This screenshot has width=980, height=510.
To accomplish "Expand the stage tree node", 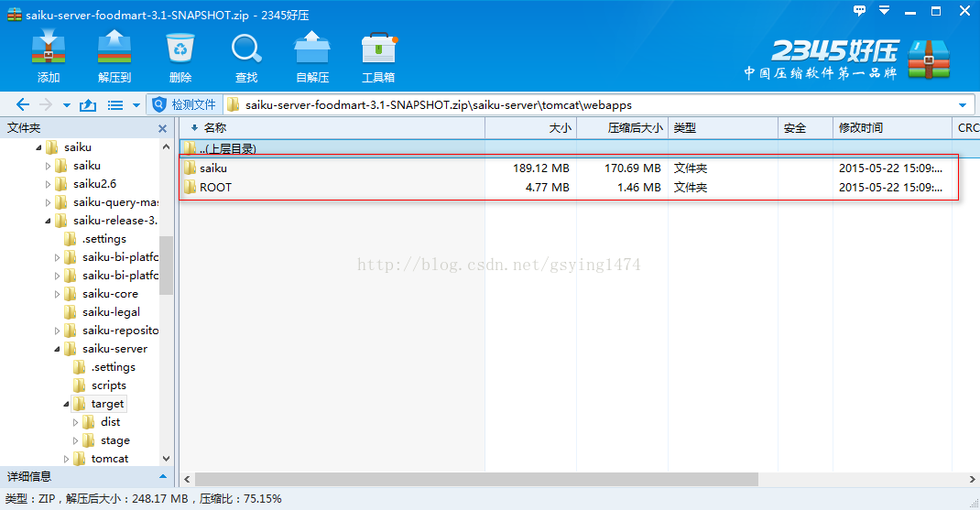I will click(x=76, y=440).
